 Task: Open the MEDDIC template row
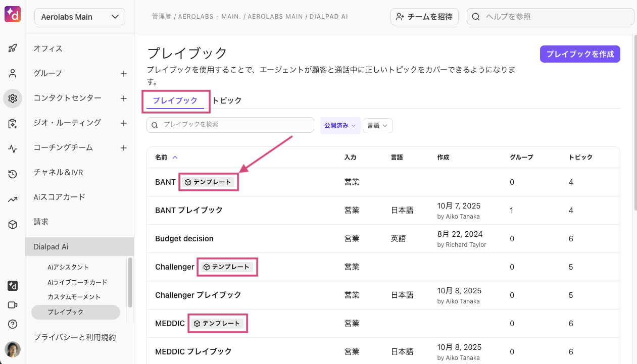pyautogui.click(x=383, y=324)
